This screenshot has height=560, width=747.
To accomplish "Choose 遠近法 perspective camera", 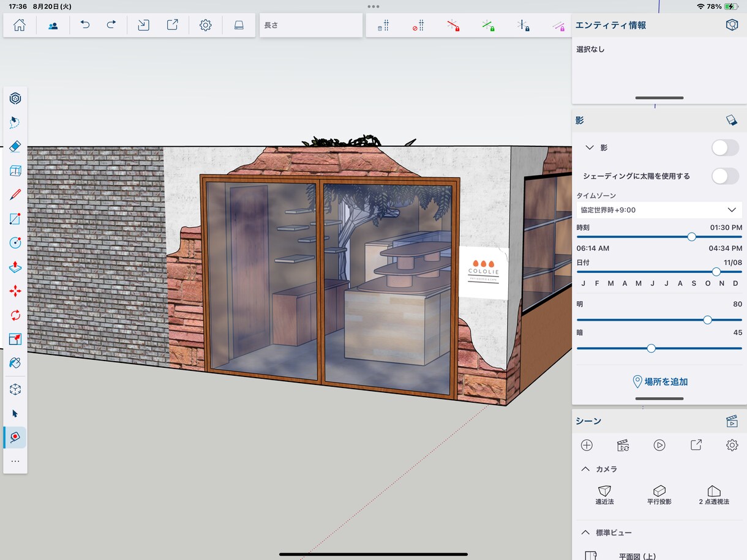I will [604, 495].
